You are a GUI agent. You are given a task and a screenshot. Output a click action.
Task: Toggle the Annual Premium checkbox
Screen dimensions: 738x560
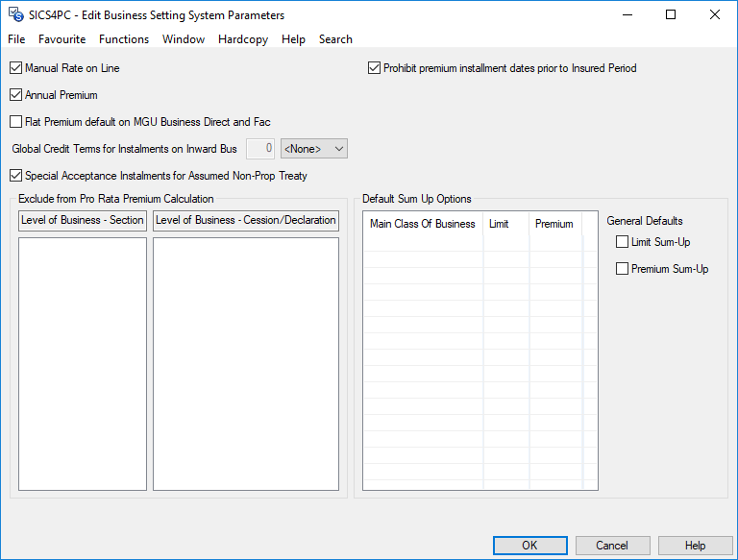[x=16, y=95]
